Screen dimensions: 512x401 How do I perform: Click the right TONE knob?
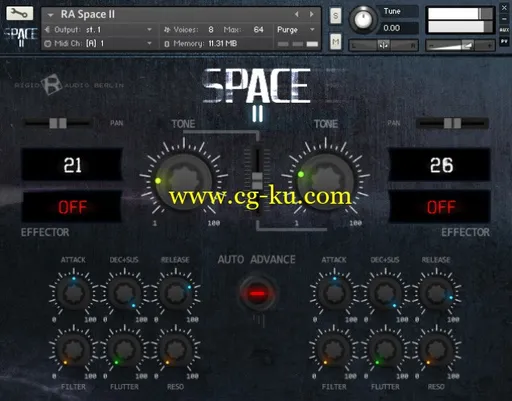click(x=326, y=181)
